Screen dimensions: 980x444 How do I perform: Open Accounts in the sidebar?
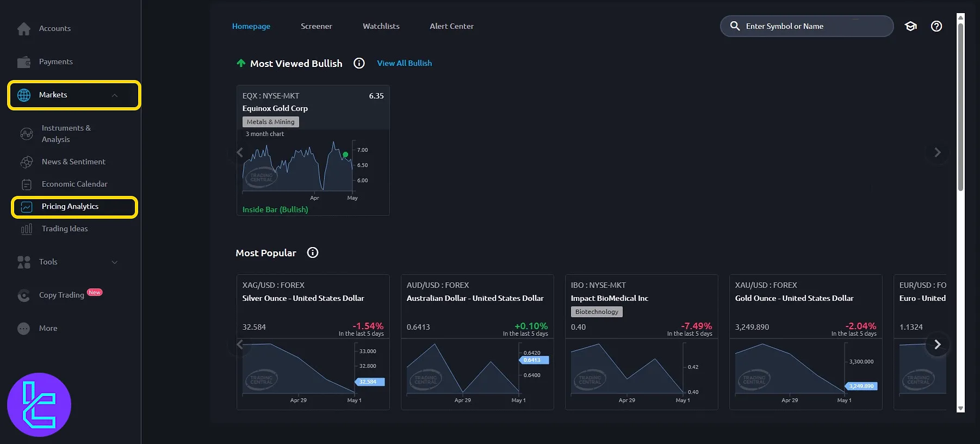click(x=55, y=28)
